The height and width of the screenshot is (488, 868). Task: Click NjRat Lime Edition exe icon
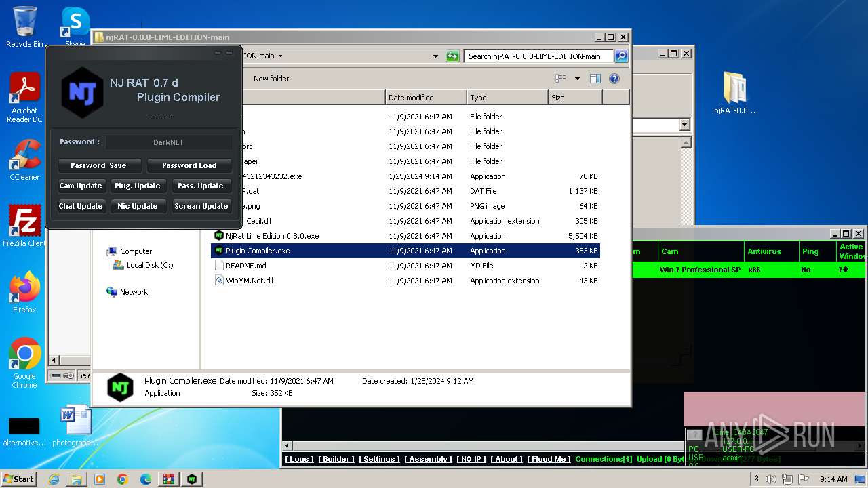pyautogui.click(x=219, y=236)
